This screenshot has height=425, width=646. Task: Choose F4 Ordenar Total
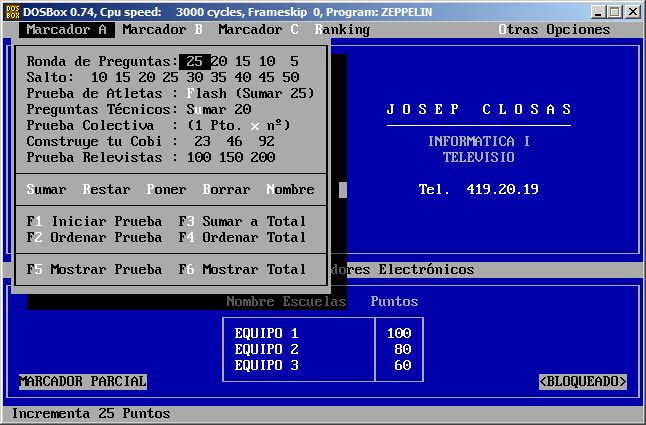(242, 237)
